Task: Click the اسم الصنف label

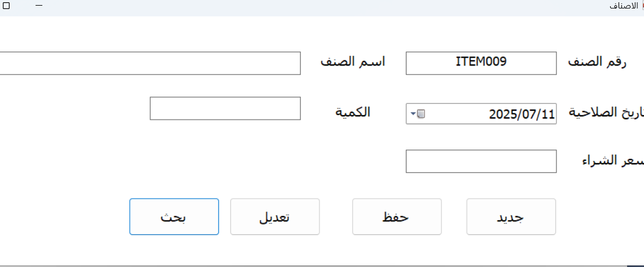Action: (353, 62)
